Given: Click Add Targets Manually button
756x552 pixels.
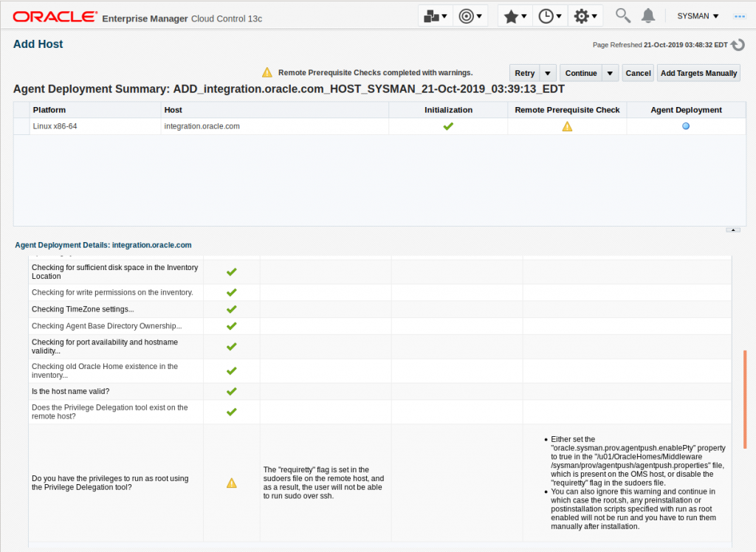Looking at the screenshot, I should coord(698,73).
